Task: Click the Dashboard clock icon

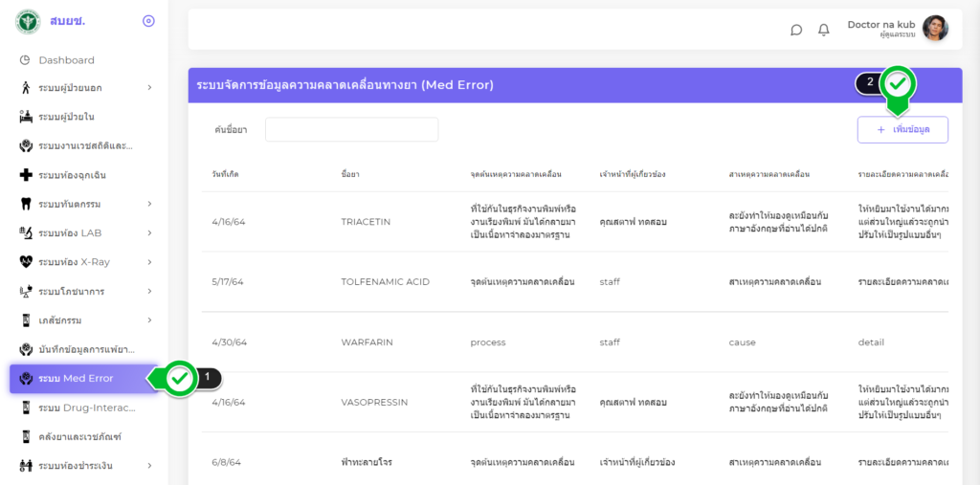Action: pyautogui.click(x=26, y=60)
